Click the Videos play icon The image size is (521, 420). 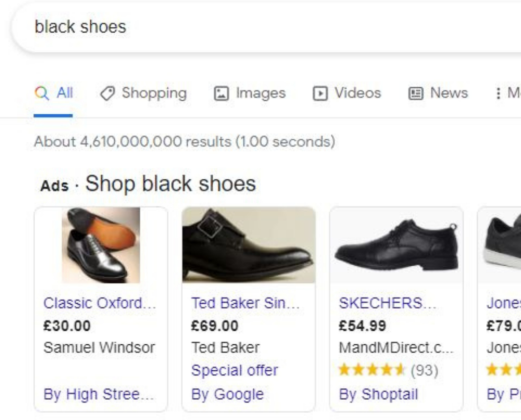320,94
